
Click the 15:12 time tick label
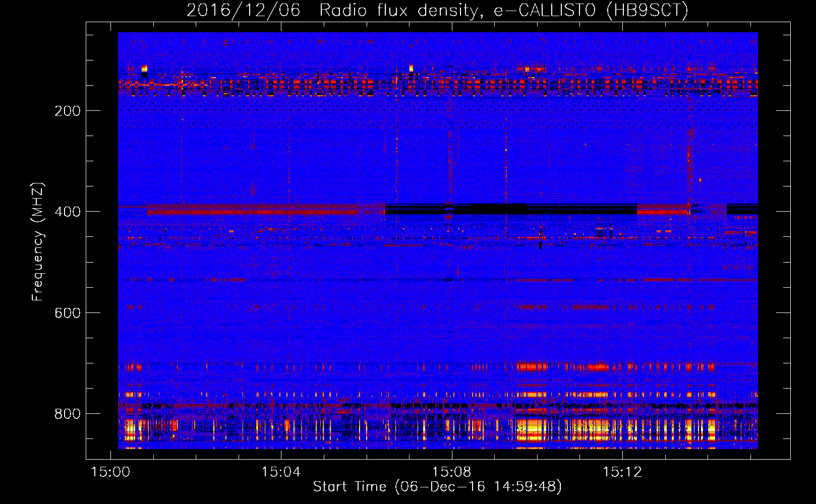622,472
